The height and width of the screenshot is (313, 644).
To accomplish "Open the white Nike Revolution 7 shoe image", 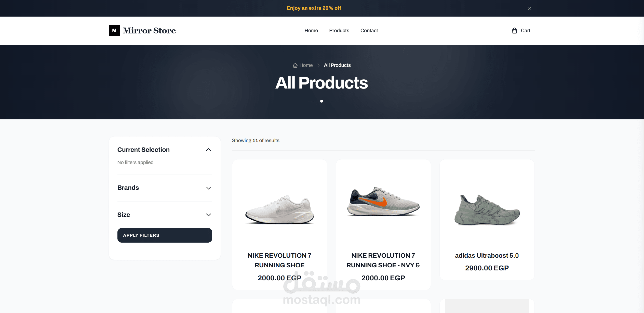I will coord(279,210).
